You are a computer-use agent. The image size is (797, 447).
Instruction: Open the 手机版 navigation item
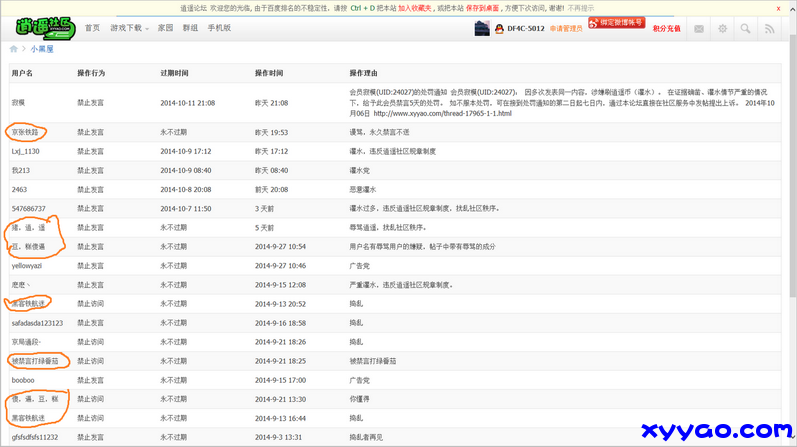(219, 28)
